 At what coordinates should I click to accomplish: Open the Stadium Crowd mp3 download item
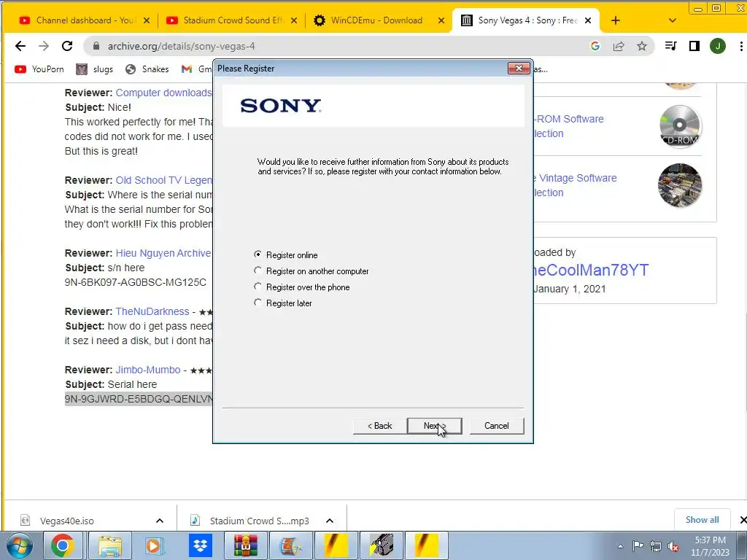[259, 521]
